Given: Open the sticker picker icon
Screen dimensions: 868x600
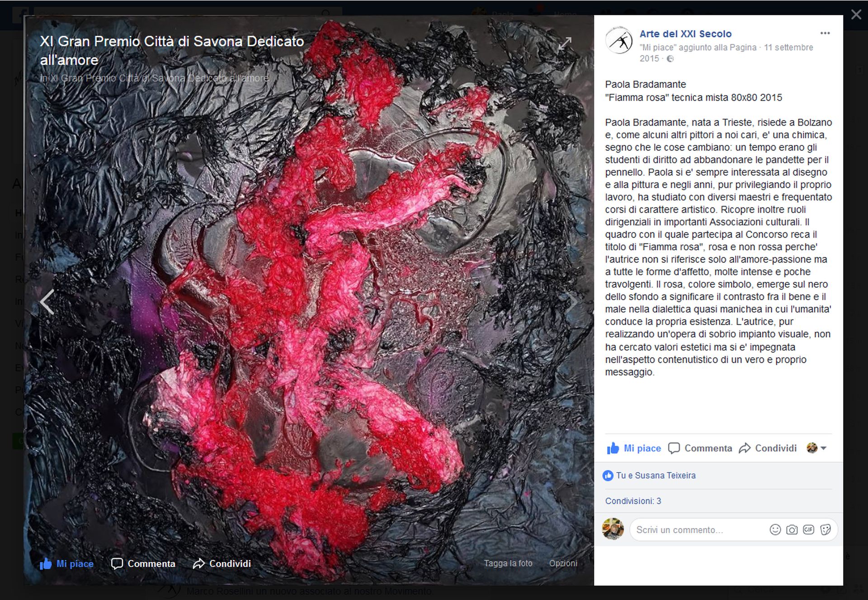Looking at the screenshot, I should (x=825, y=530).
